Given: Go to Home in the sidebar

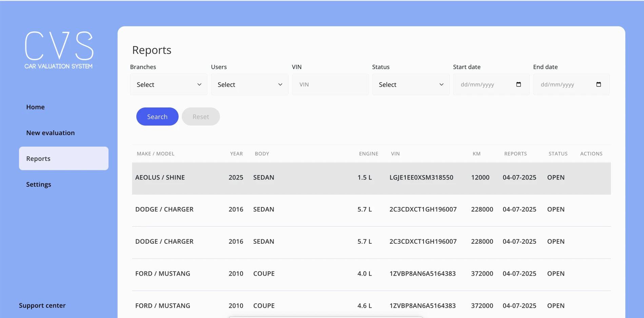Looking at the screenshot, I should (x=36, y=107).
